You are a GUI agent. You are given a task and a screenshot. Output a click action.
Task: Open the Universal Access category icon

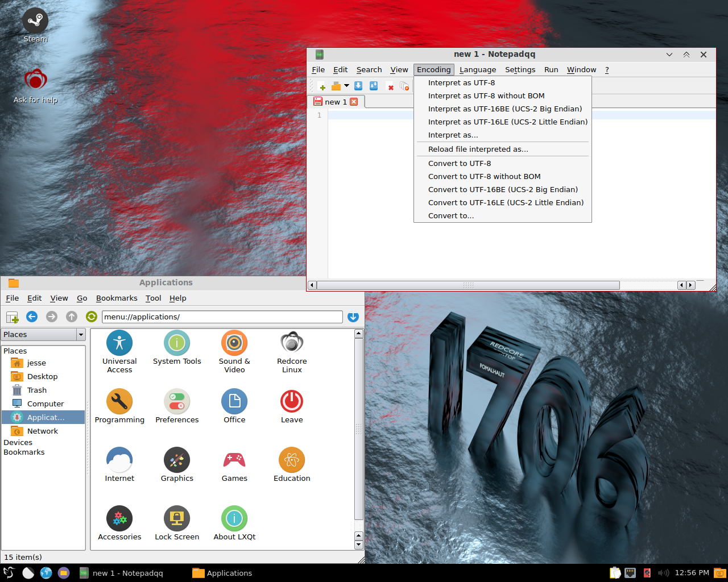pos(119,343)
